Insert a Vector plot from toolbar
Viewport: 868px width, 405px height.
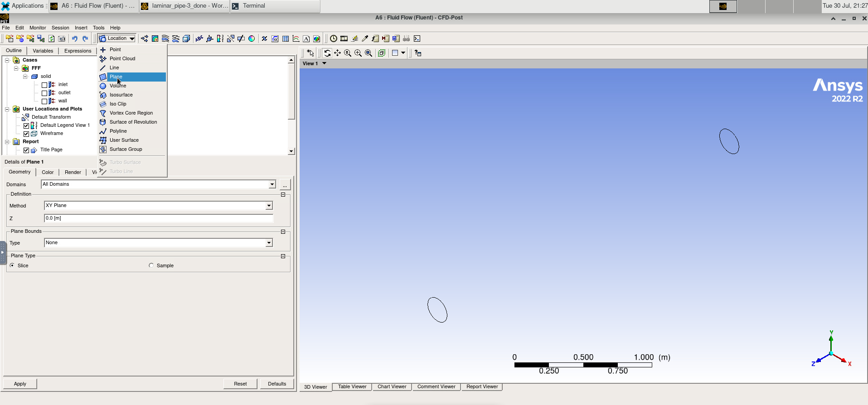click(x=145, y=39)
